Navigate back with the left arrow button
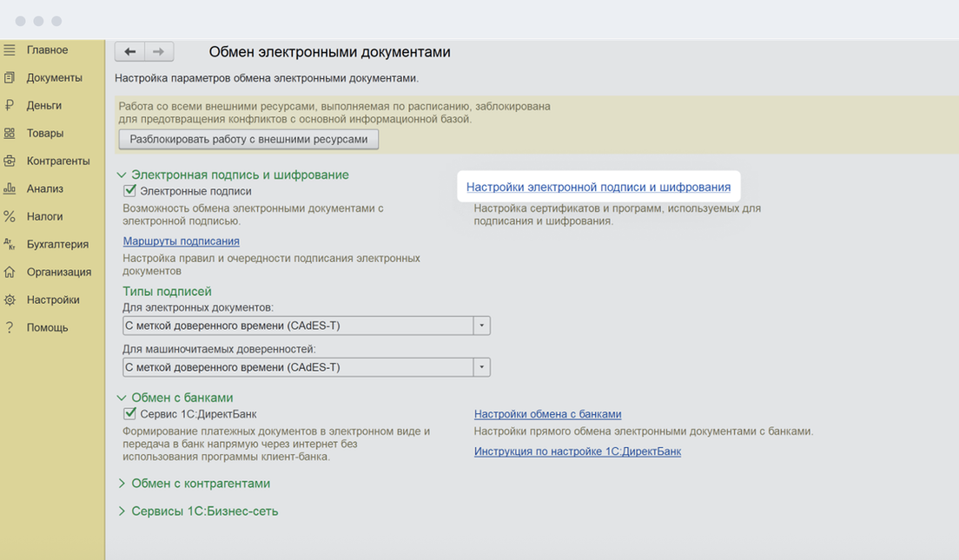This screenshot has width=959, height=560. tap(129, 52)
